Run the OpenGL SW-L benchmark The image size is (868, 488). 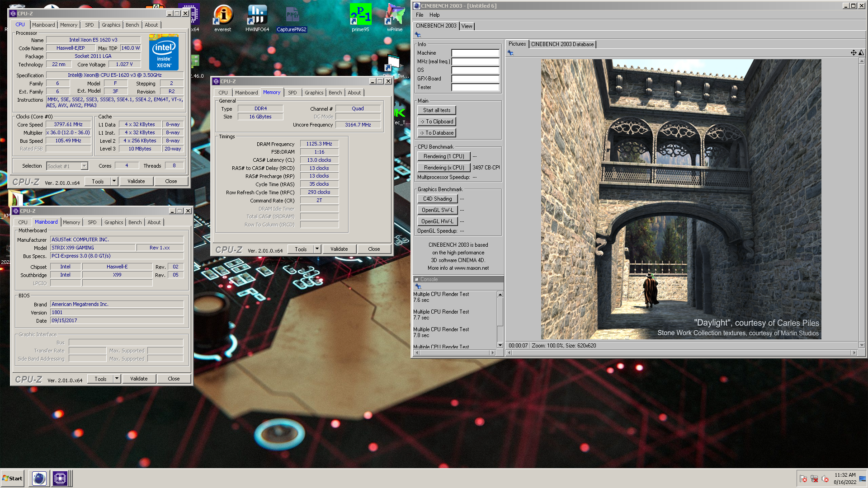tap(438, 210)
